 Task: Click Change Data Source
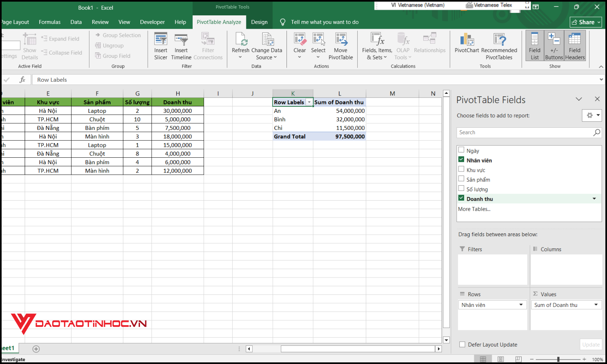(267, 45)
